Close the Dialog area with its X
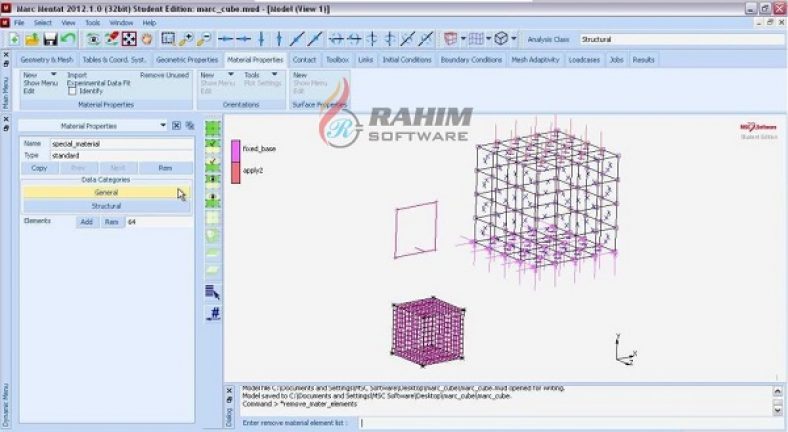 tap(229, 390)
